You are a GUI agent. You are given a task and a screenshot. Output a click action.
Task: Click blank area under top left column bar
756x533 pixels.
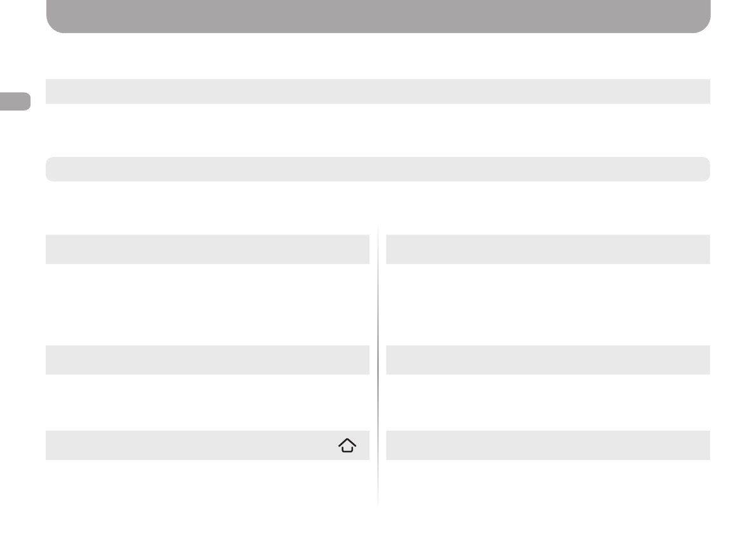coord(207,304)
